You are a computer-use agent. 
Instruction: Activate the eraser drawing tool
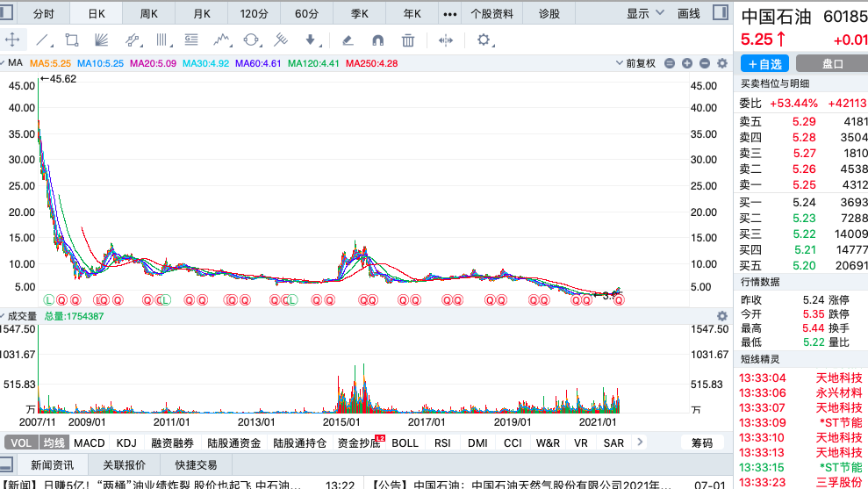[x=348, y=40]
